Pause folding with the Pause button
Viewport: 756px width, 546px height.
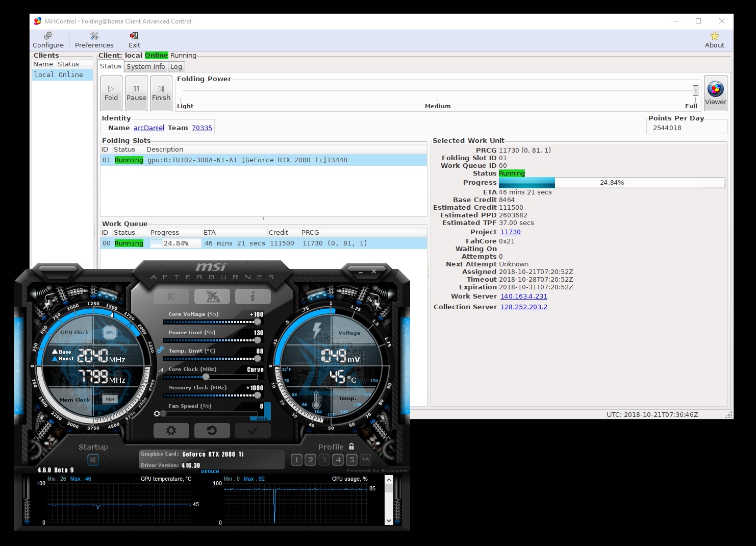click(x=136, y=93)
